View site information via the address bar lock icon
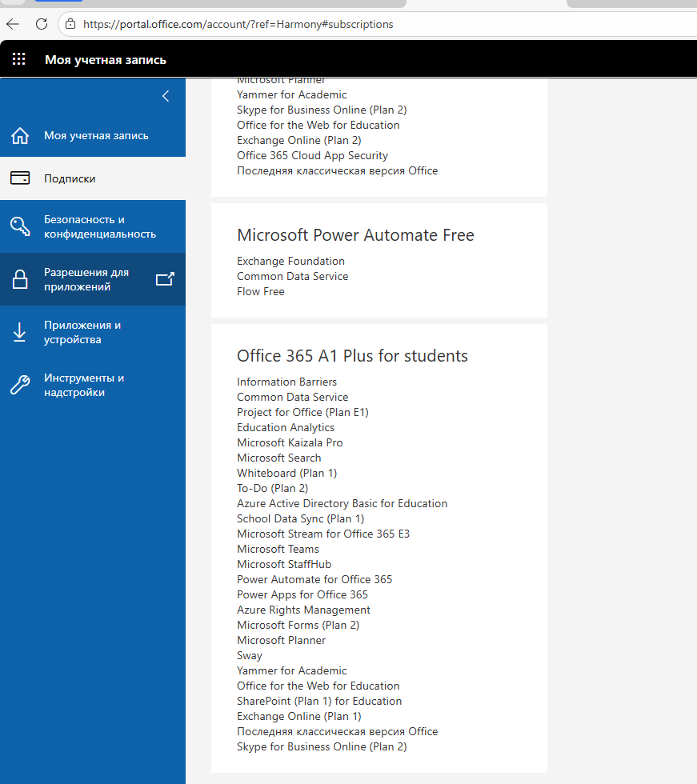 pos(70,24)
